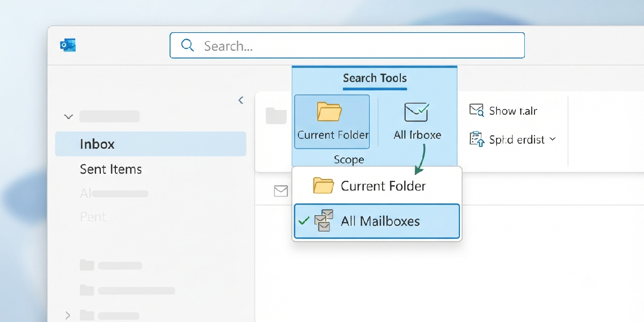Viewport: 644px width, 322px height.
Task: Click the envelope icon in message list header
Action: [x=281, y=191]
